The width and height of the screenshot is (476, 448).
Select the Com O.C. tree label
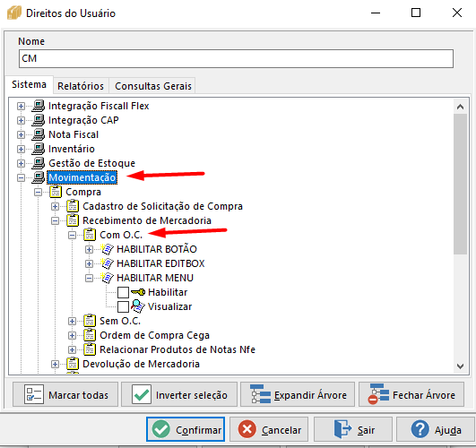121,235
